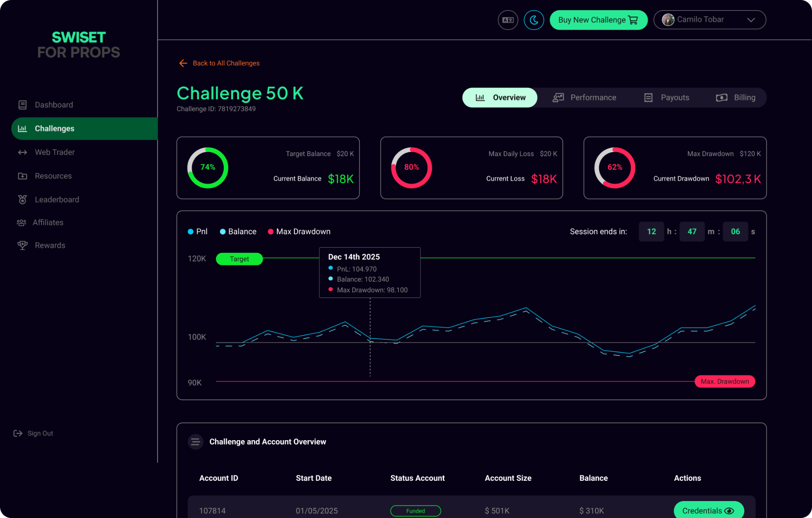Click Challenge ID 7819273849 text
812x518 pixels.
point(216,109)
